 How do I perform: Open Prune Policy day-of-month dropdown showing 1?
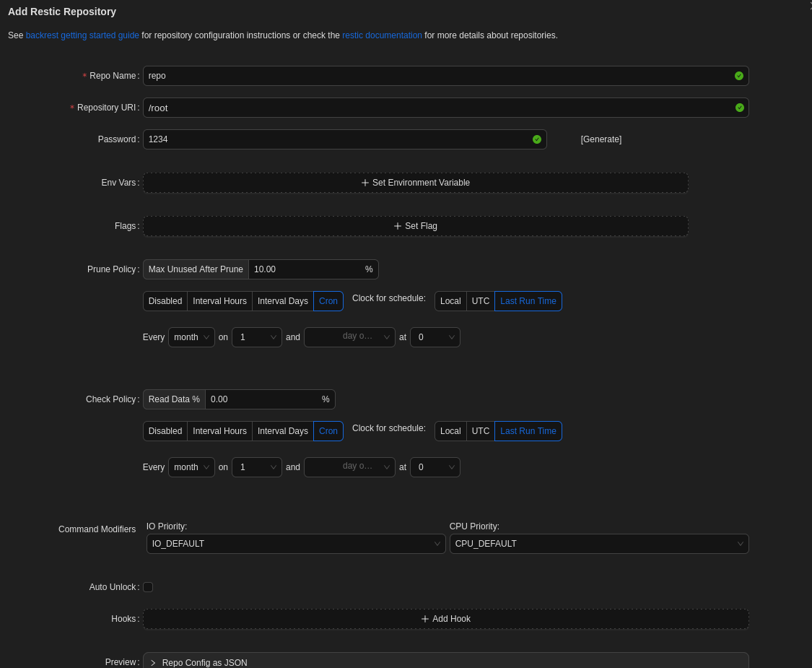click(257, 337)
